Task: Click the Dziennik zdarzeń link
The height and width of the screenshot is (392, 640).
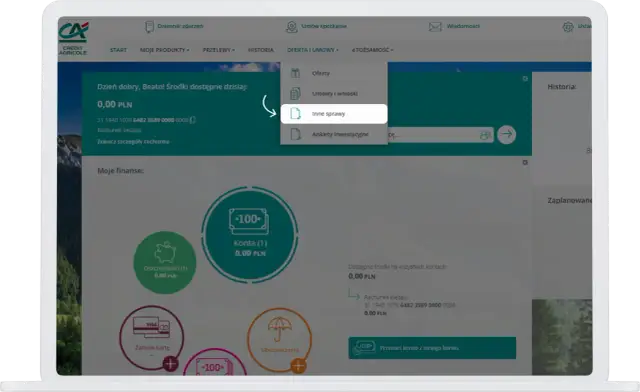Action: [180, 26]
